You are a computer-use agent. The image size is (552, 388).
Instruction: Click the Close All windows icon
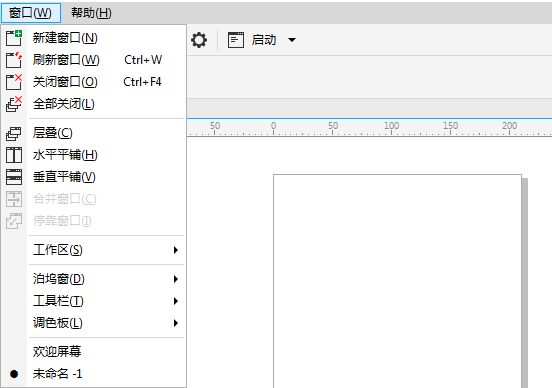(14, 104)
